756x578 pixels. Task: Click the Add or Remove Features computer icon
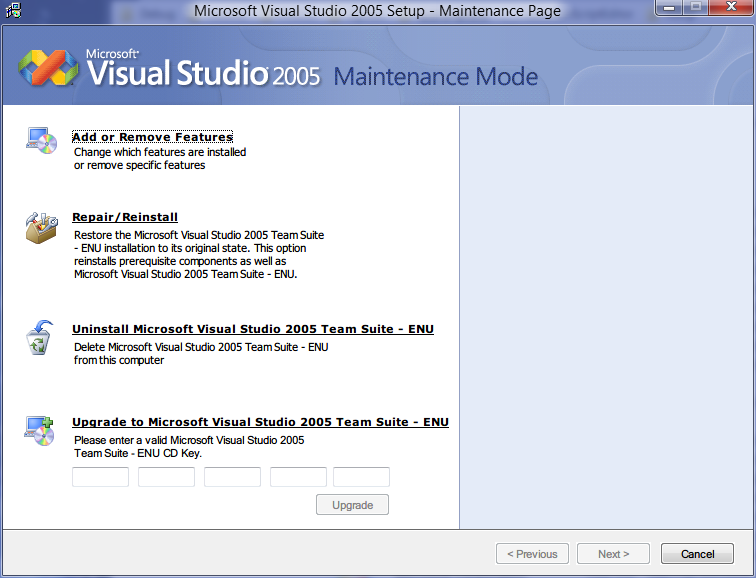click(41, 141)
